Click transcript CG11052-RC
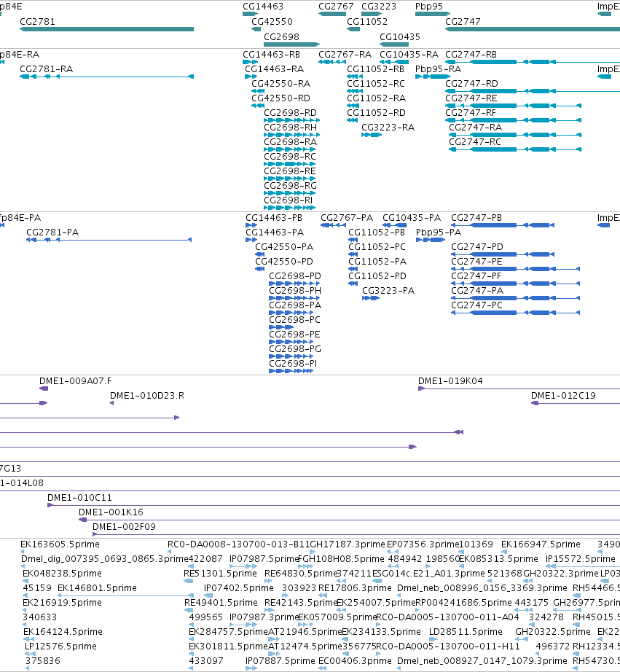This screenshot has width=620, height=672. pyautogui.click(x=376, y=84)
